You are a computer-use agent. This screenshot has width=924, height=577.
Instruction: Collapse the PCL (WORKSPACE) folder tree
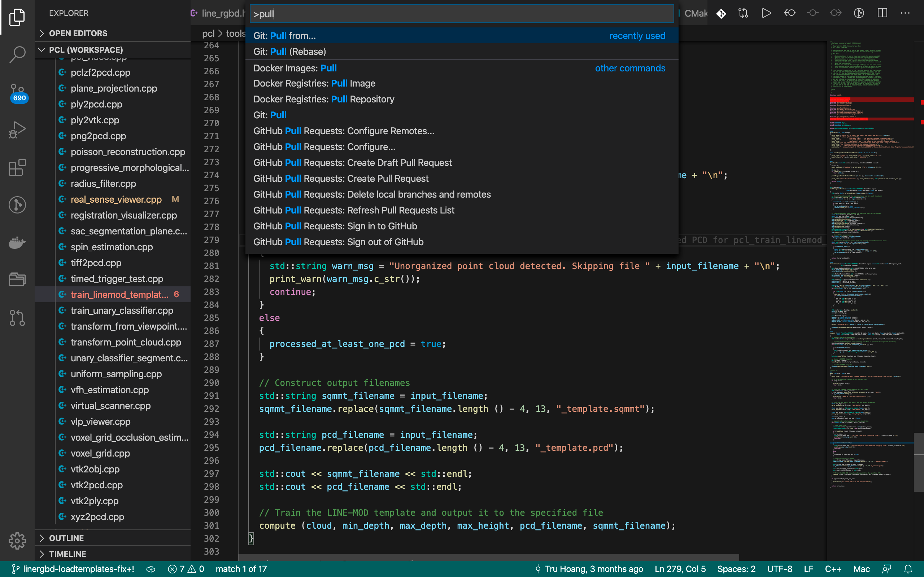(x=86, y=50)
